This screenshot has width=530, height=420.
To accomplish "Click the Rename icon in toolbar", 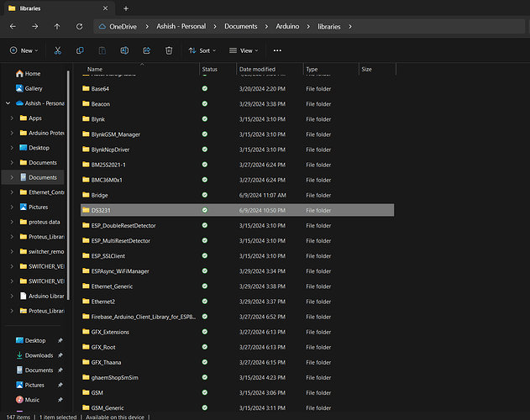I will 124,50.
